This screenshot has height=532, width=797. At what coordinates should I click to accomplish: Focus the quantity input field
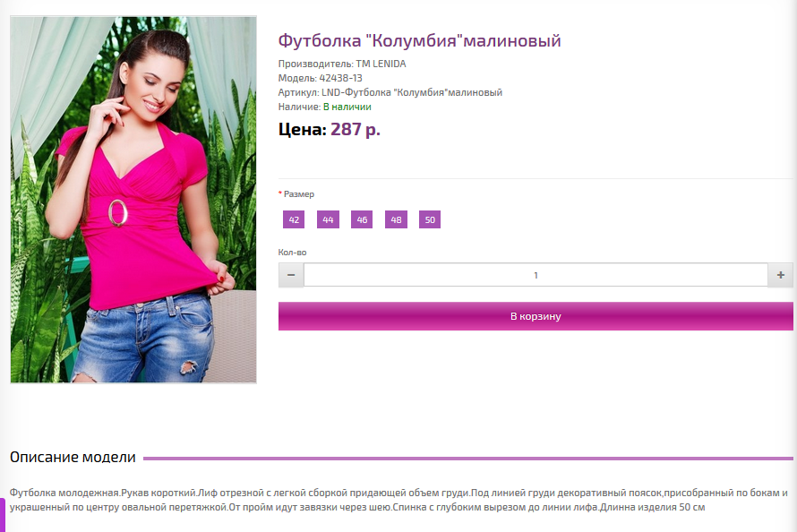pyautogui.click(x=536, y=275)
